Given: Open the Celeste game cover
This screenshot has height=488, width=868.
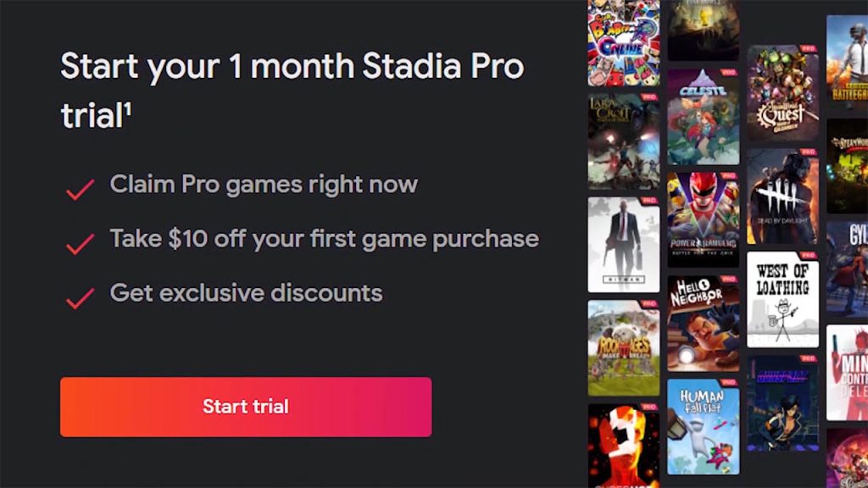Looking at the screenshot, I should coord(703,116).
